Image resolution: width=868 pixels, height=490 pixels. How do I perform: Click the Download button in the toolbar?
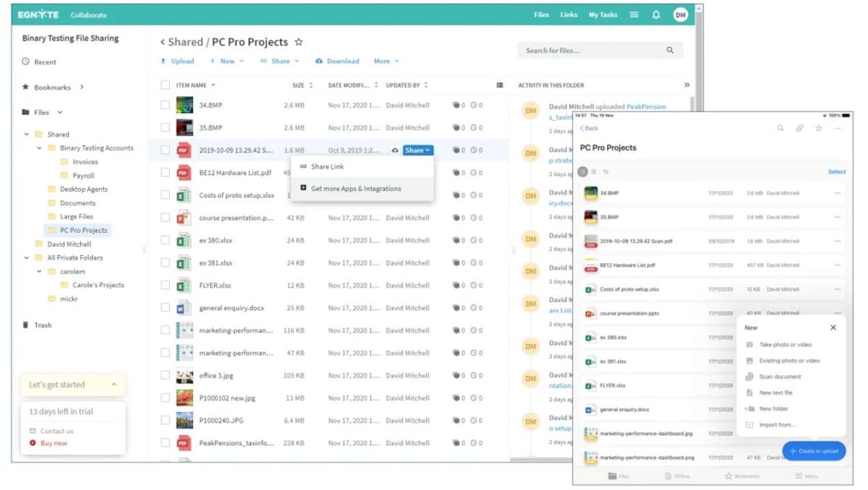pyautogui.click(x=337, y=61)
